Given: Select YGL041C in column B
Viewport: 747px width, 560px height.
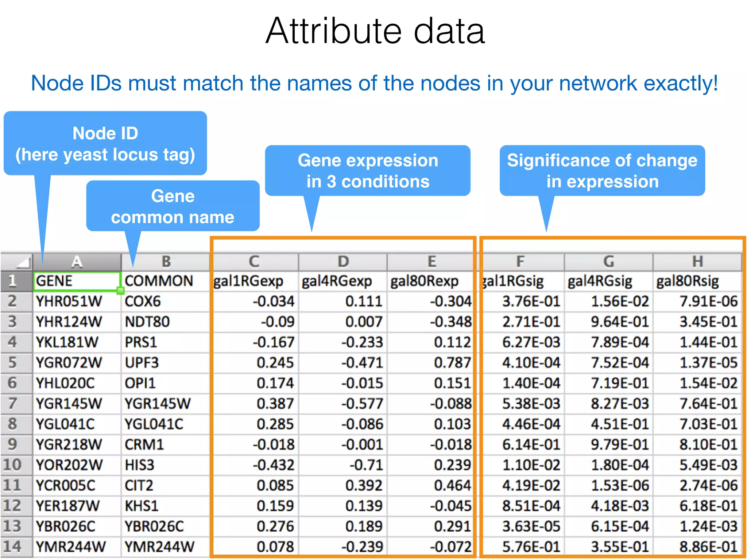Looking at the screenshot, I should tap(166, 424).
